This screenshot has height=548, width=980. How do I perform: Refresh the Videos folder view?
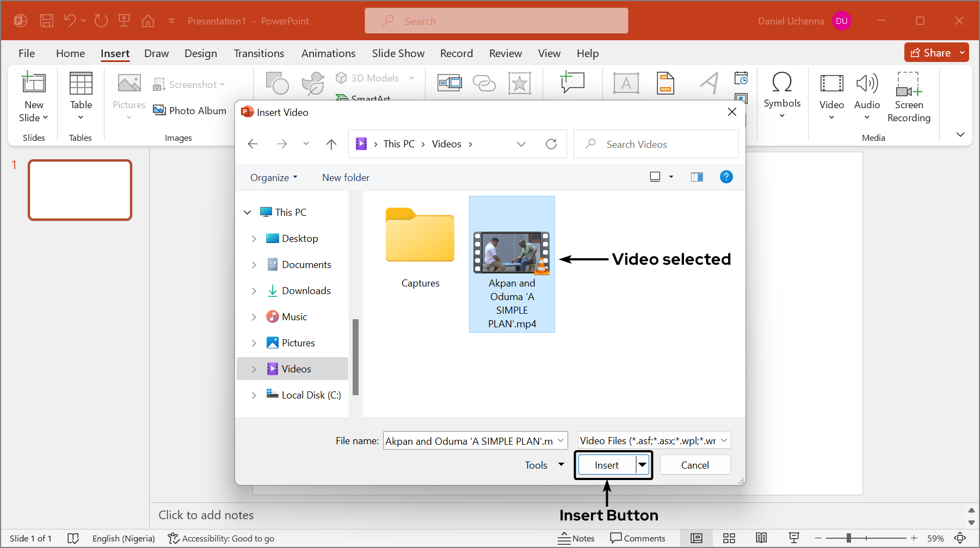[551, 144]
